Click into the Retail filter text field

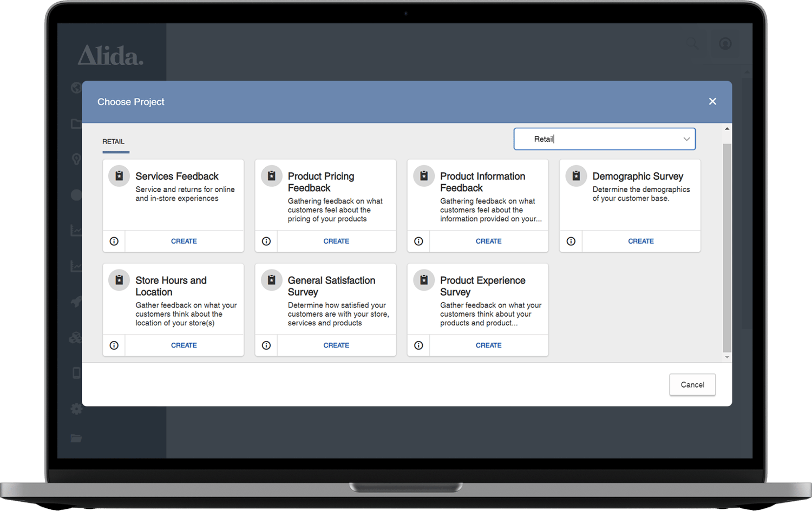pyautogui.click(x=595, y=139)
